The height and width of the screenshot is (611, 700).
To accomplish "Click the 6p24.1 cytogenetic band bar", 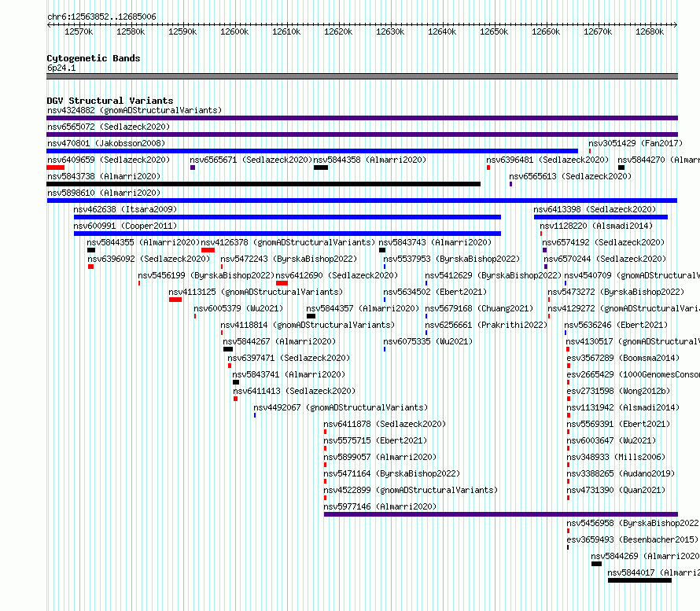I will click(x=362, y=76).
